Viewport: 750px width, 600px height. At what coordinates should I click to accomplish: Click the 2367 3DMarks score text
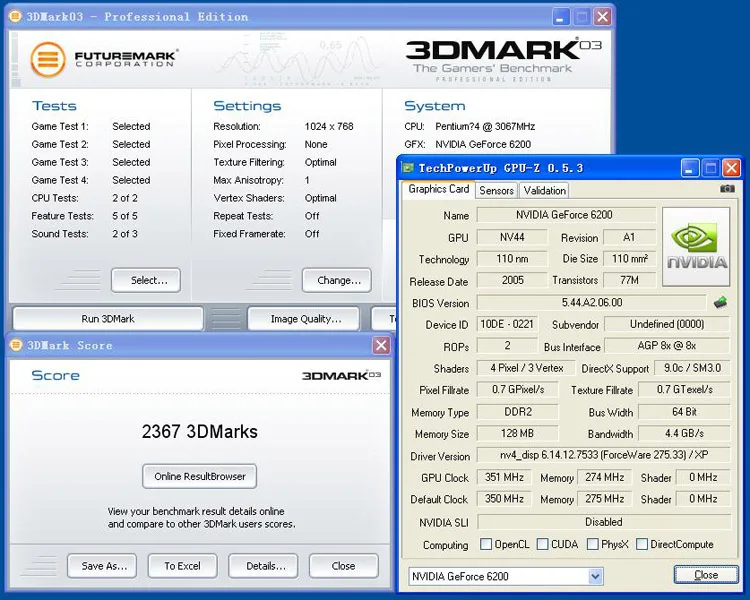199,432
